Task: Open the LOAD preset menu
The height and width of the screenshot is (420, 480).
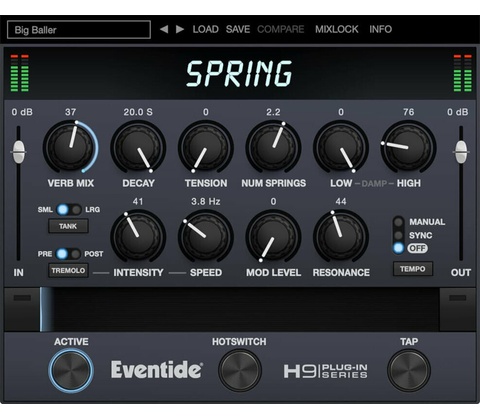Action: (205, 29)
